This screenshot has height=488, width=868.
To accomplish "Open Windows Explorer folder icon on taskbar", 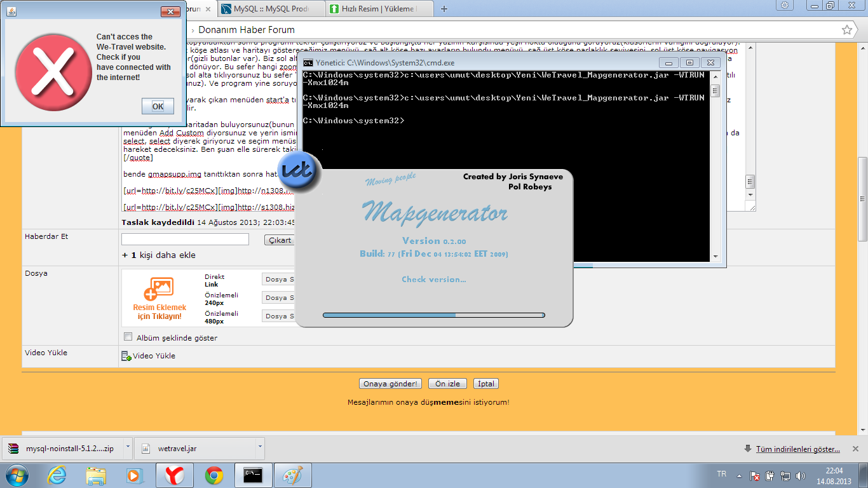I will tap(96, 475).
